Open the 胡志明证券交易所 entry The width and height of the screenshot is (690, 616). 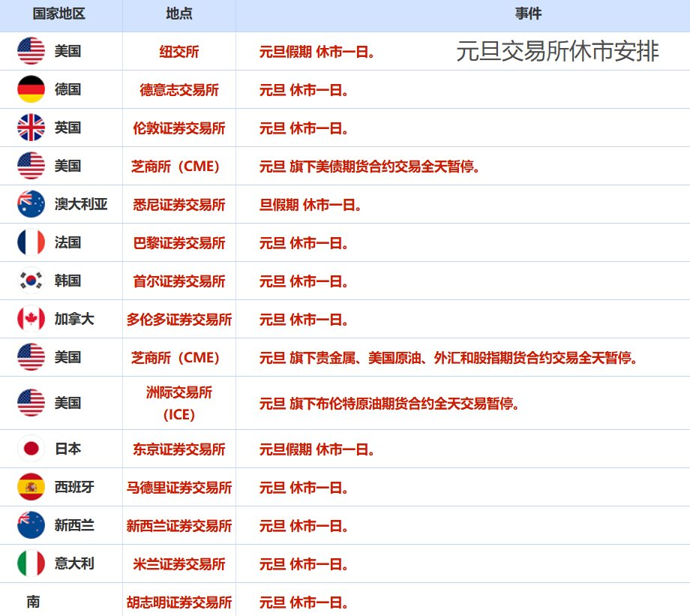tap(178, 602)
